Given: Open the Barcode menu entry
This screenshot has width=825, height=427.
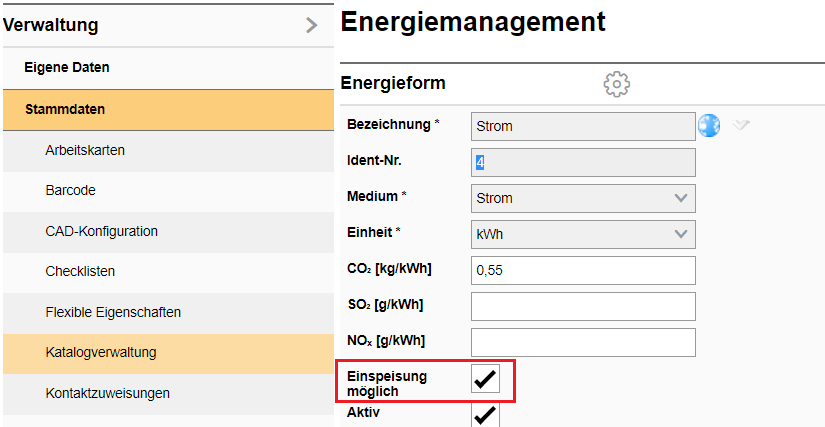Looking at the screenshot, I should tap(168, 191).
